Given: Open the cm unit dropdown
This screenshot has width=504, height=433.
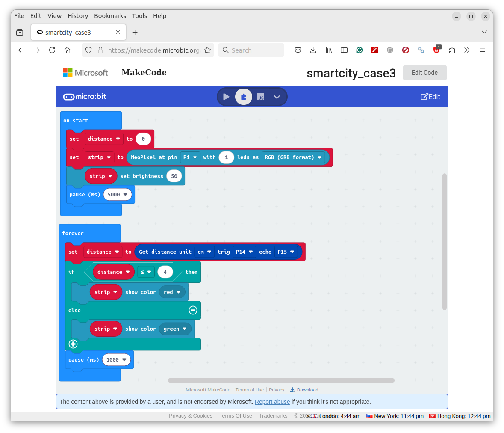Looking at the screenshot, I should pos(204,252).
